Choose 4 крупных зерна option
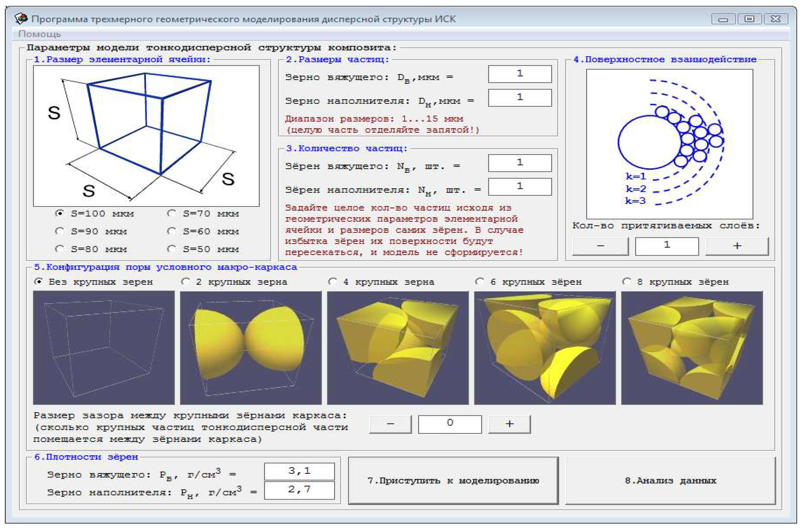Viewport: 803px width, 532px height. [x=381, y=282]
